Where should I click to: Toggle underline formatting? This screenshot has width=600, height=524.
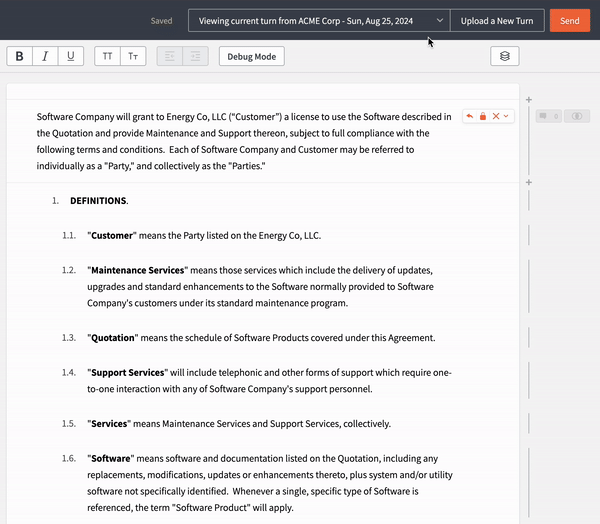click(70, 56)
